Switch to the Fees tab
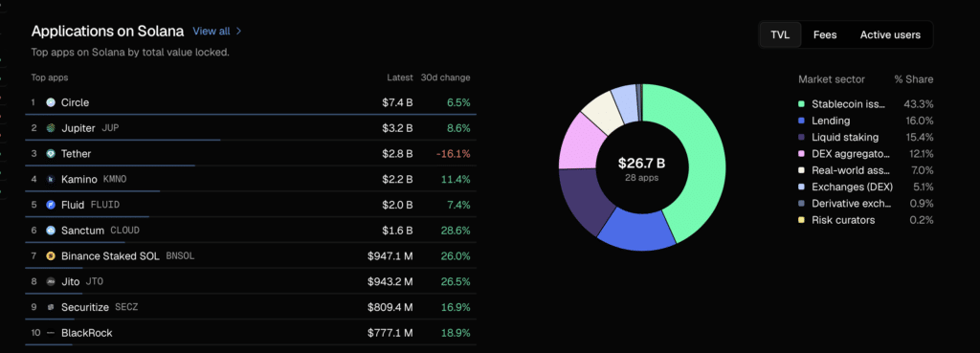 click(824, 35)
